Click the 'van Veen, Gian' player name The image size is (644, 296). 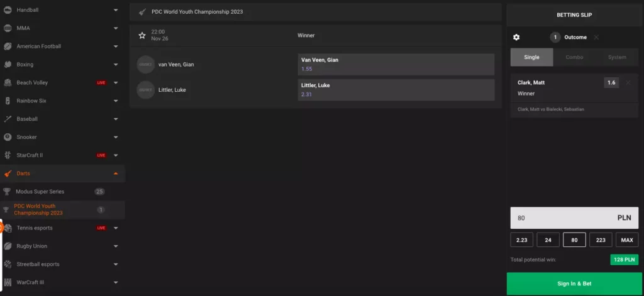pos(176,65)
